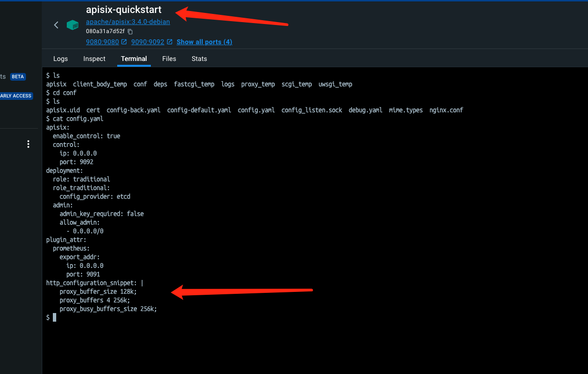Click the 'proxy_busy_buffers_size 256k;' line
Viewport: 588px width, 374px height.
coord(108,309)
